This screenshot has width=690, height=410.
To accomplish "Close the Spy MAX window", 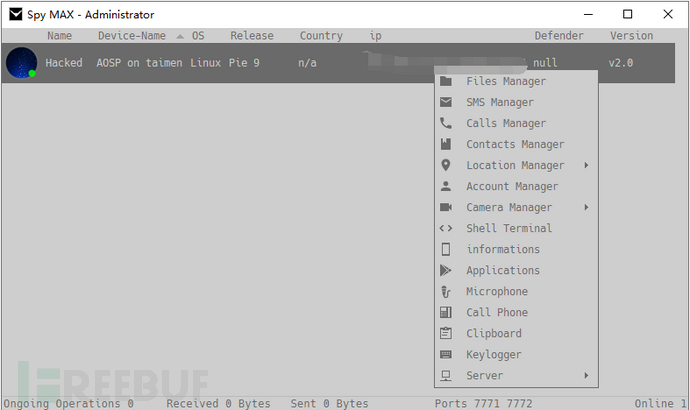I will click(668, 15).
